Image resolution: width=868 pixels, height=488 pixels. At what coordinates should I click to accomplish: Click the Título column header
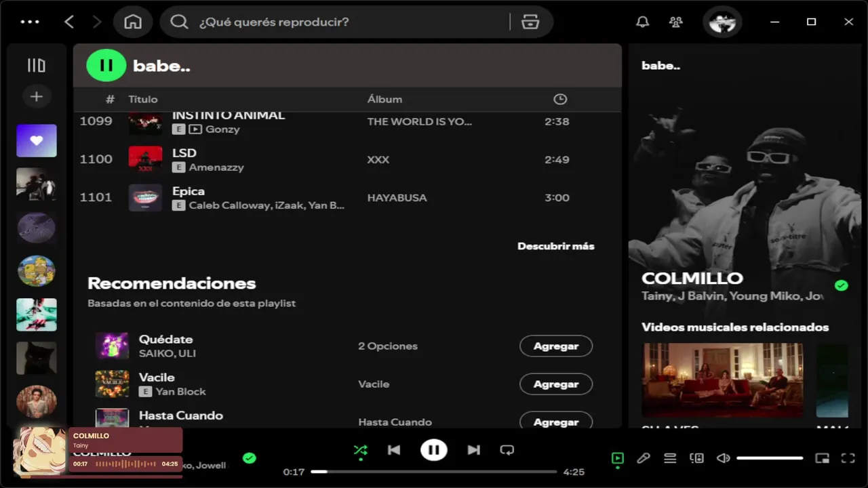coord(143,99)
